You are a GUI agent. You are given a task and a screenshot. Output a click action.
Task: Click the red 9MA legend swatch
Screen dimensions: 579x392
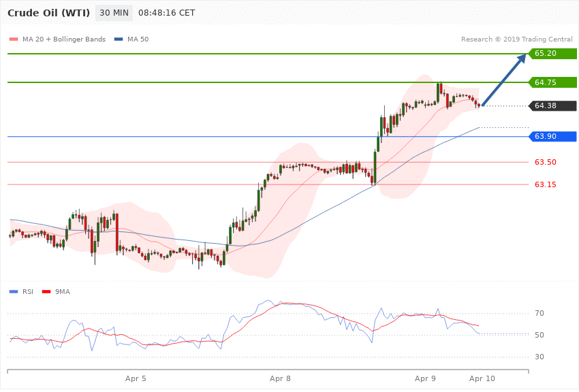(46, 292)
